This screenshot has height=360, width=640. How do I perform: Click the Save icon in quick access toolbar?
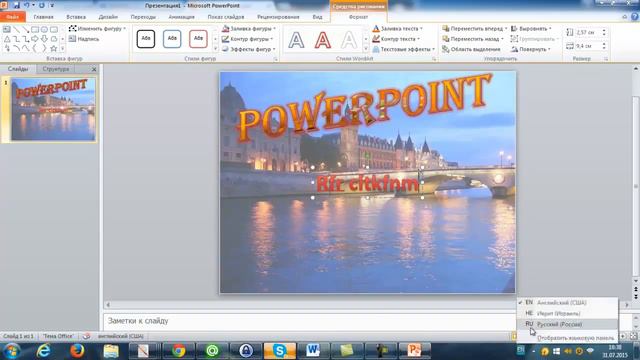click(16, 5)
